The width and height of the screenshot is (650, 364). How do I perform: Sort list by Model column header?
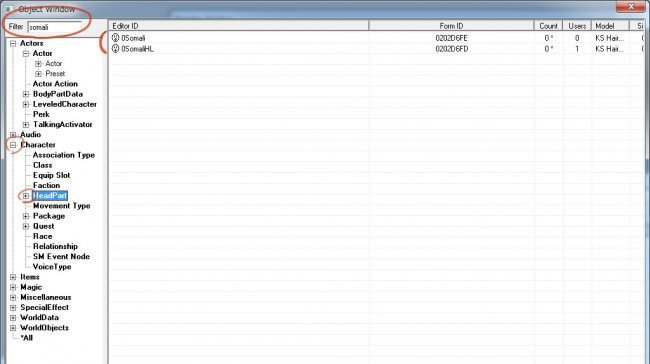click(x=610, y=26)
